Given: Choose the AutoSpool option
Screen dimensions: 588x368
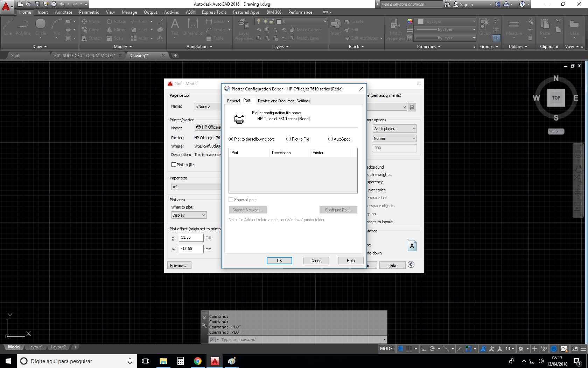Looking at the screenshot, I should (330, 139).
